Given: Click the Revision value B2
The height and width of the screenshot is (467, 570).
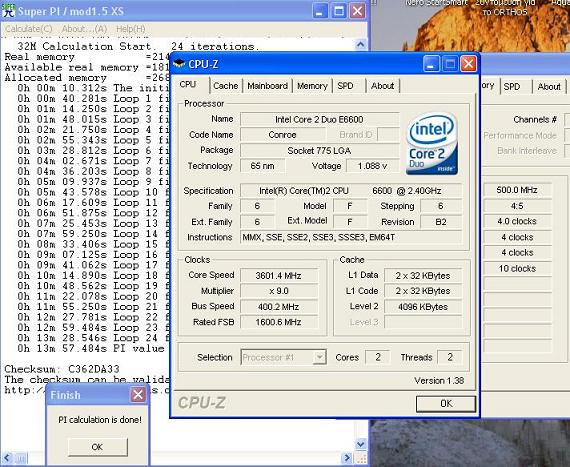Looking at the screenshot, I should (441, 222).
